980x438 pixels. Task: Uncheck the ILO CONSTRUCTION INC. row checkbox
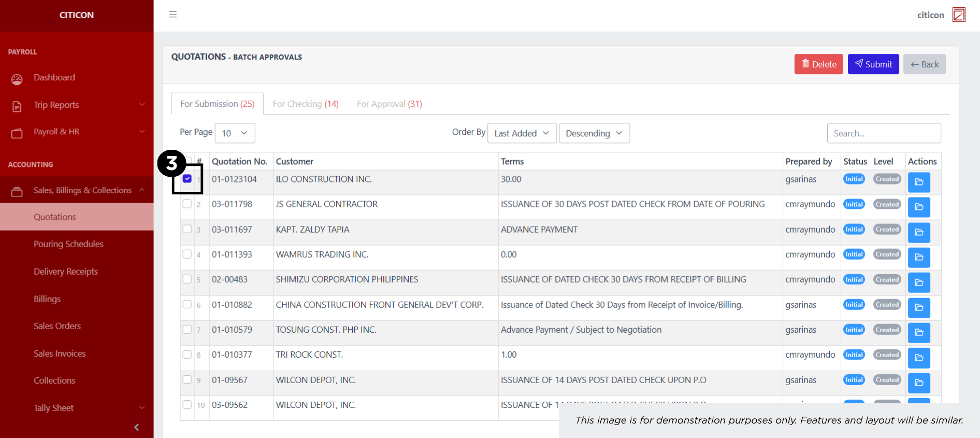187,179
